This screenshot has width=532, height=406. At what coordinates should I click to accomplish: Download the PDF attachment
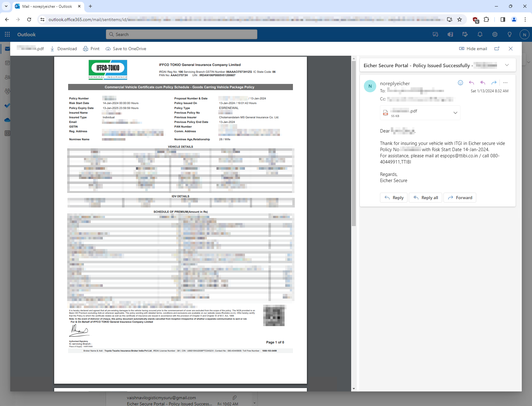coord(63,49)
